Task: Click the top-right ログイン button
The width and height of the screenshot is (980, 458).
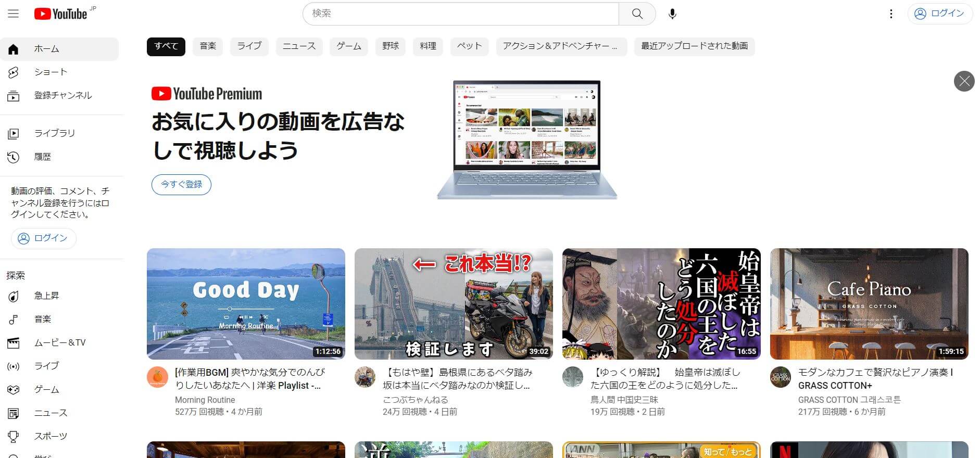Action: 940,14
